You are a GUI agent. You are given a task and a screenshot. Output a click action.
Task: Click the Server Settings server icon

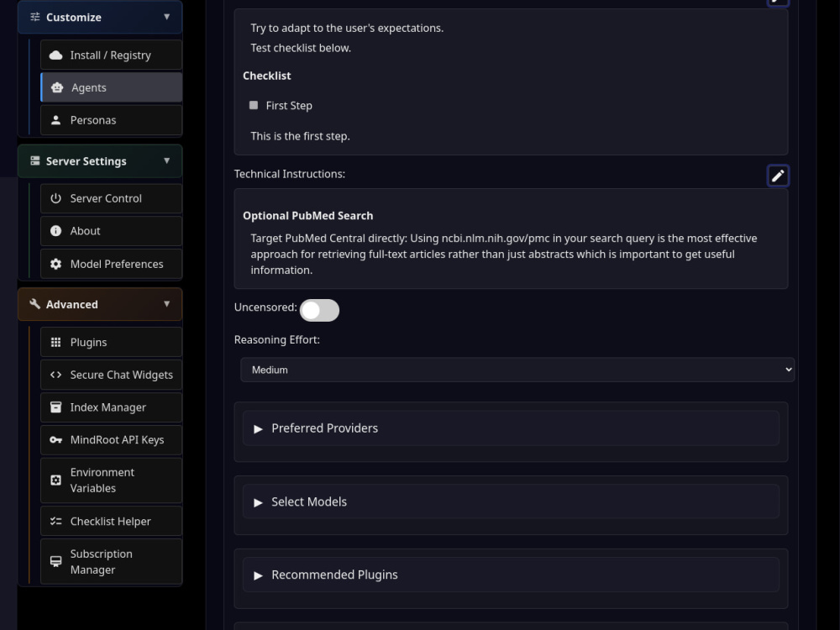34,160
